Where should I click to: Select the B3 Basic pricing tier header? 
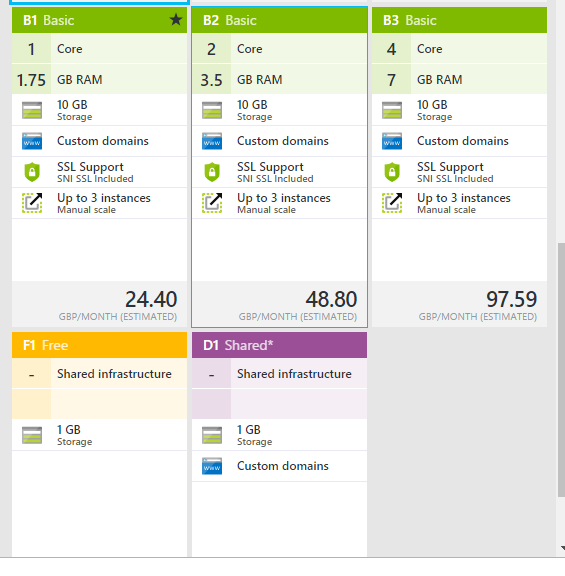pyautogui.click(x=460, y=20)
